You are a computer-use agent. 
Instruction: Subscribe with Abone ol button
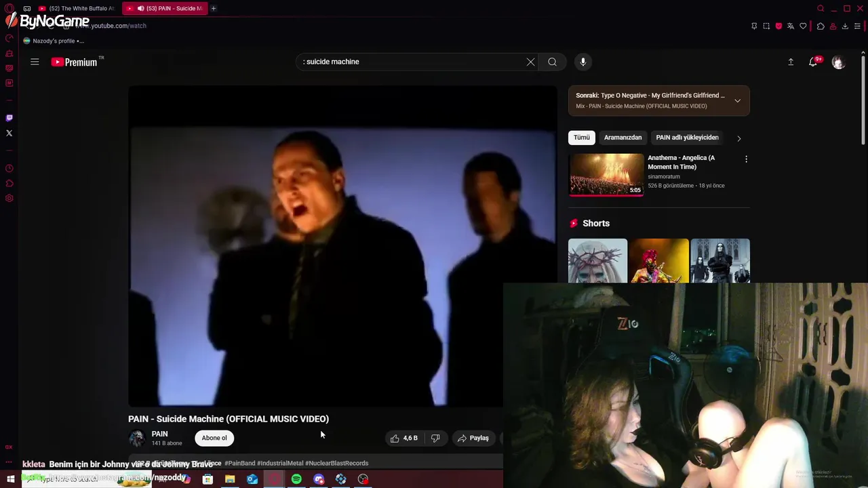(x=214, y=438)
